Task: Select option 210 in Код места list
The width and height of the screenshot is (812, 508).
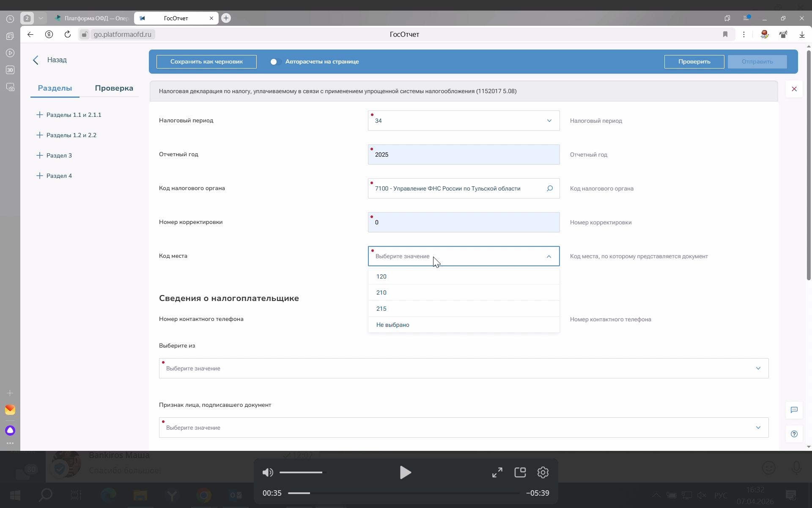Action: pos(381,293)
